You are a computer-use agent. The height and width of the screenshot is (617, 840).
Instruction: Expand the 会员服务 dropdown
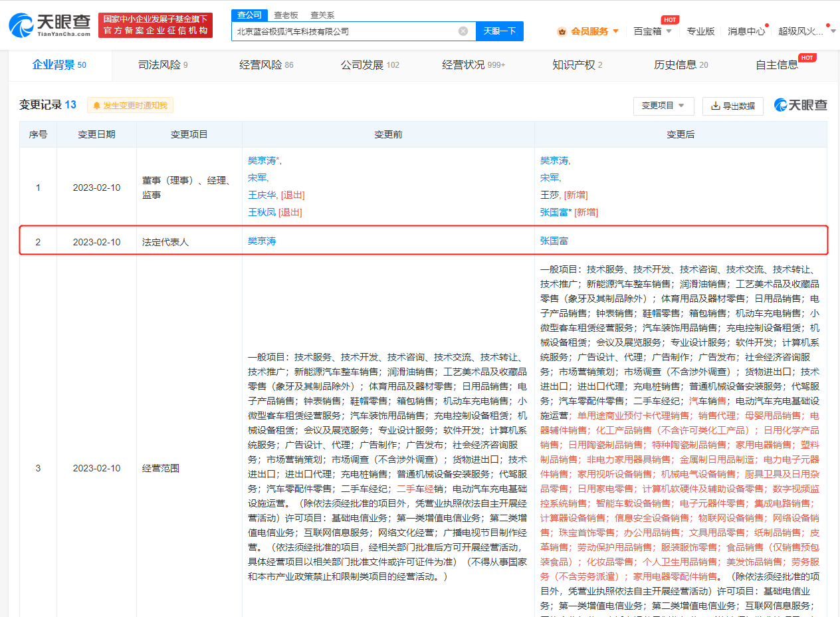coord(616,31)
